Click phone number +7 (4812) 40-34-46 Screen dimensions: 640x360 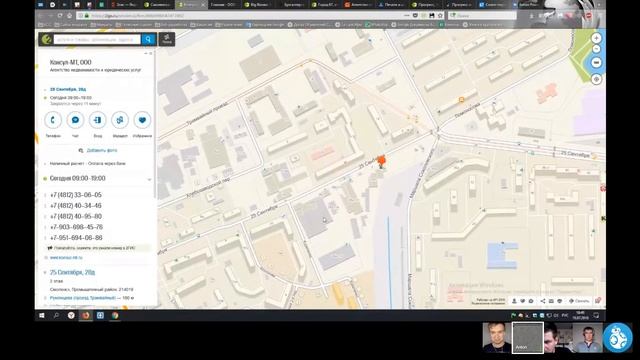[x=76, y=206]
